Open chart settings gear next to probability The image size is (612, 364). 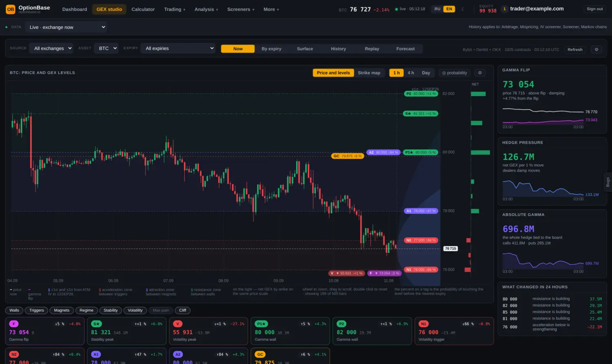(480, 73)
